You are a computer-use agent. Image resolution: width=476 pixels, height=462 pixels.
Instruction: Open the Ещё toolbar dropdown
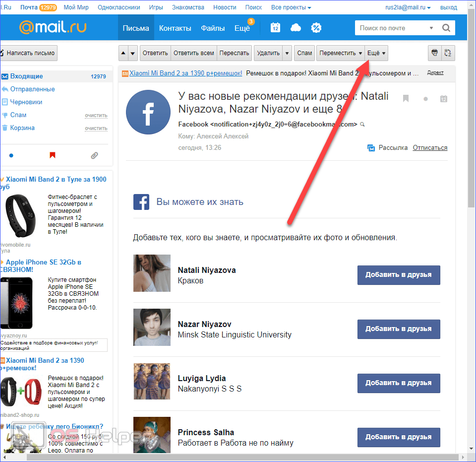point(376,53)
